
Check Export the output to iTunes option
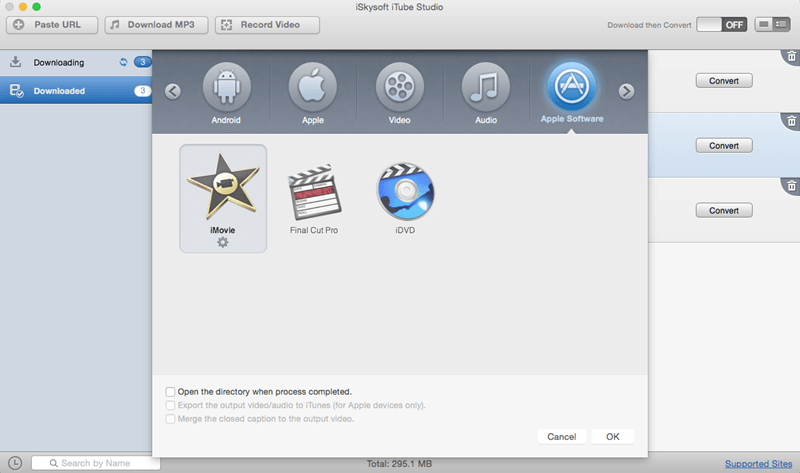click(170, 406)
